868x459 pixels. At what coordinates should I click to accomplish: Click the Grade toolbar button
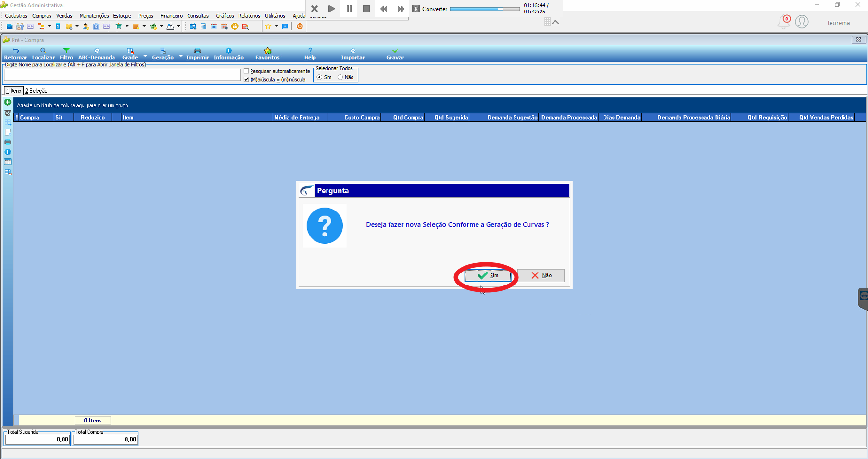click(130, 54)
